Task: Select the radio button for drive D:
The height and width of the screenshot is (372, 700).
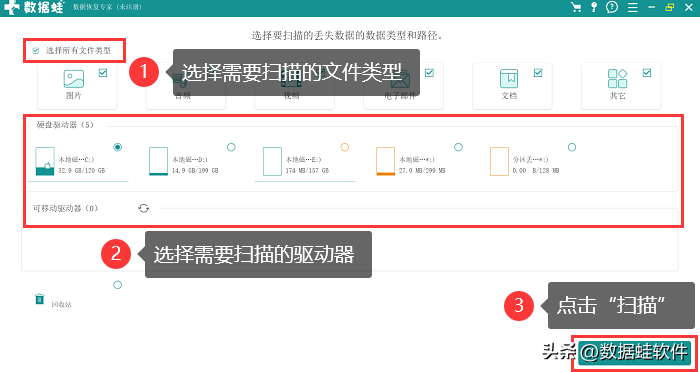Action: [x=231, y=147]
